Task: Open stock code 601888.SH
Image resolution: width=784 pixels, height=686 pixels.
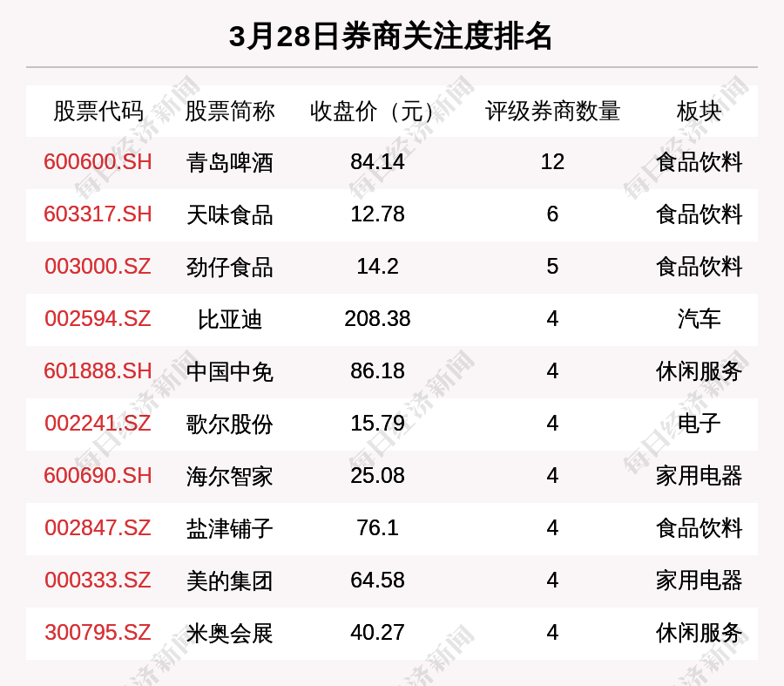Action: point(98,371)
